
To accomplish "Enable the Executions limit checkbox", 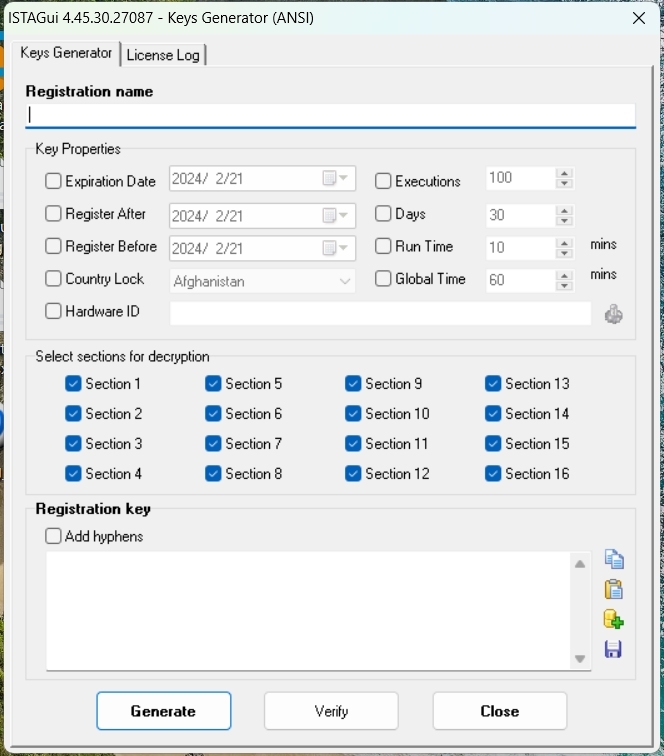I will pos(383,181).
